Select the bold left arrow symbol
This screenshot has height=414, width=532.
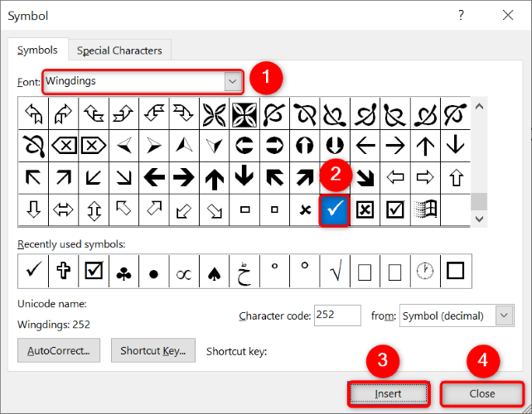153,178
